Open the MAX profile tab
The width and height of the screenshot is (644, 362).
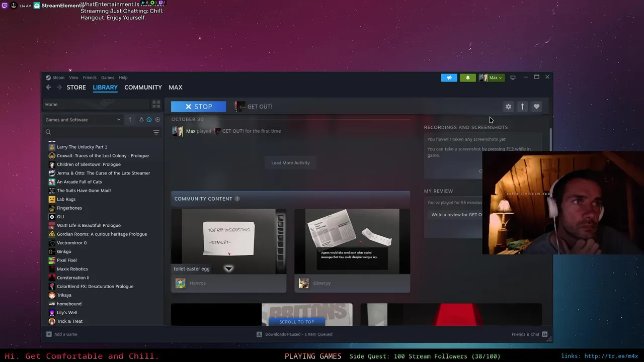175,87
